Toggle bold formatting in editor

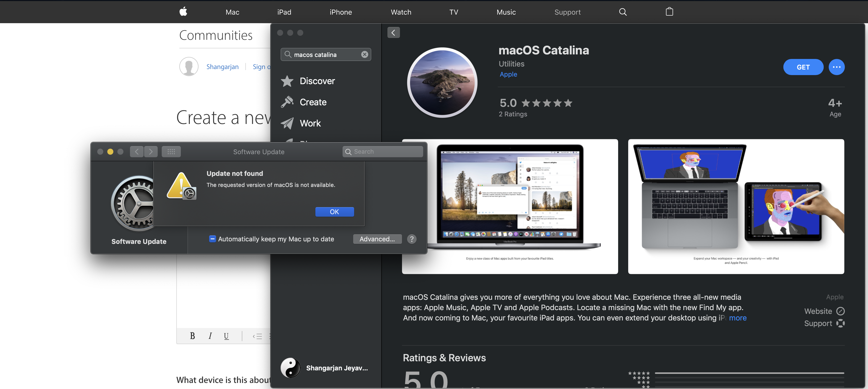[x=192, y=336]
